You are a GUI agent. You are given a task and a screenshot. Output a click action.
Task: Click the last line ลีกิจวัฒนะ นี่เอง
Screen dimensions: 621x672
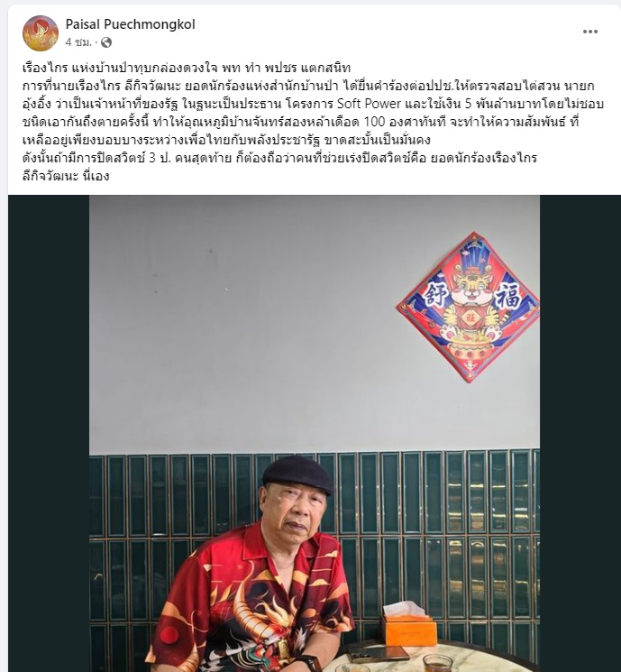(x=66, y=176)
